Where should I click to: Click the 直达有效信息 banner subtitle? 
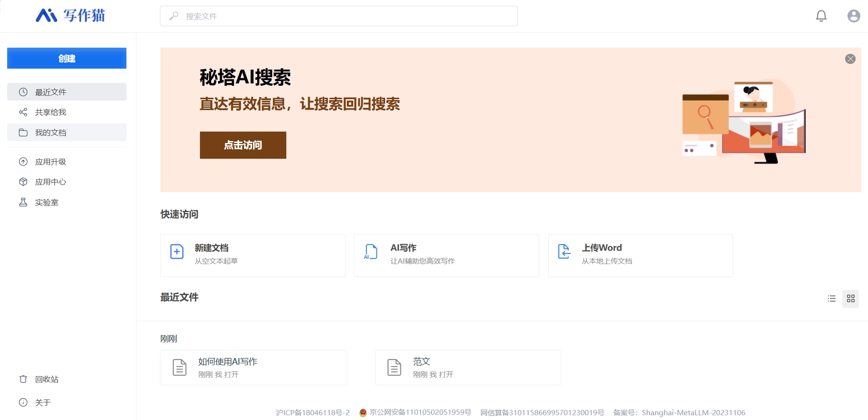pyautogui.click(x=300, y=104)
